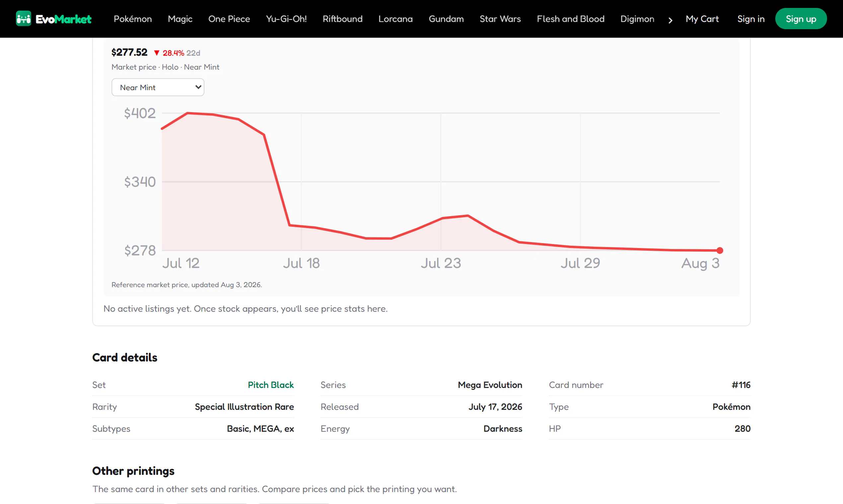The width and height of the screenshot is (843, 504).
Task: Open the Magic category
Action: pyautogui.click(x=180, y=19)
